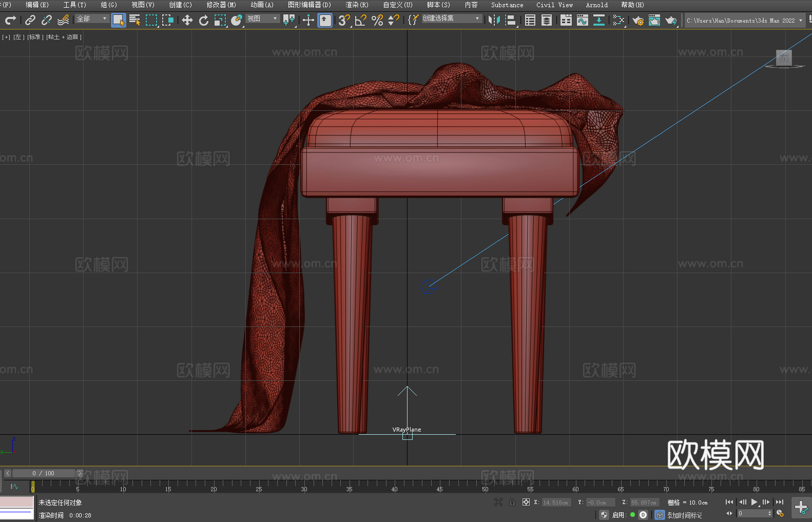Image resolution: width=812 pixels, height=522 pixels.
Task: Open Rendered Frame Window icon
Action: 654,20
